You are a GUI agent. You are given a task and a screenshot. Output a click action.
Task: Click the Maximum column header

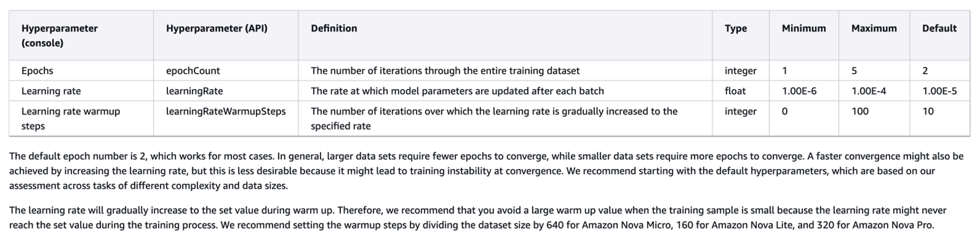[873, 28]
